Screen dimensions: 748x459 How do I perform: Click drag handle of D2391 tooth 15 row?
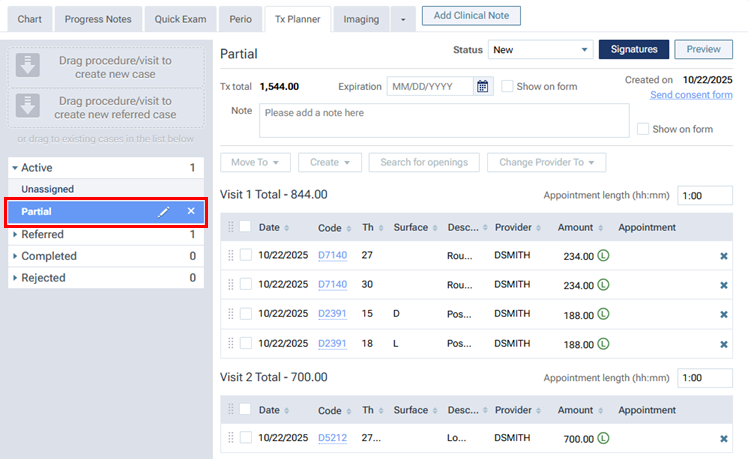(231, 315)
